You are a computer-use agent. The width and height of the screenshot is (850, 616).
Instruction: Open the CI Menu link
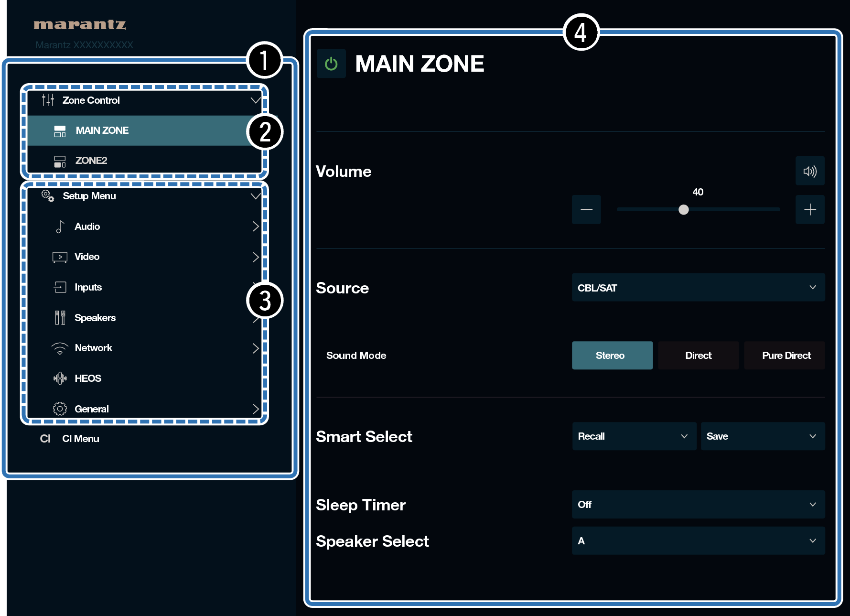click(x=80, y=439)
